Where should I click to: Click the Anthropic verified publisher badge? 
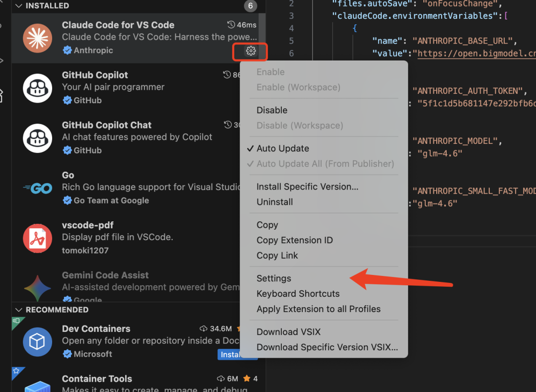67,50
